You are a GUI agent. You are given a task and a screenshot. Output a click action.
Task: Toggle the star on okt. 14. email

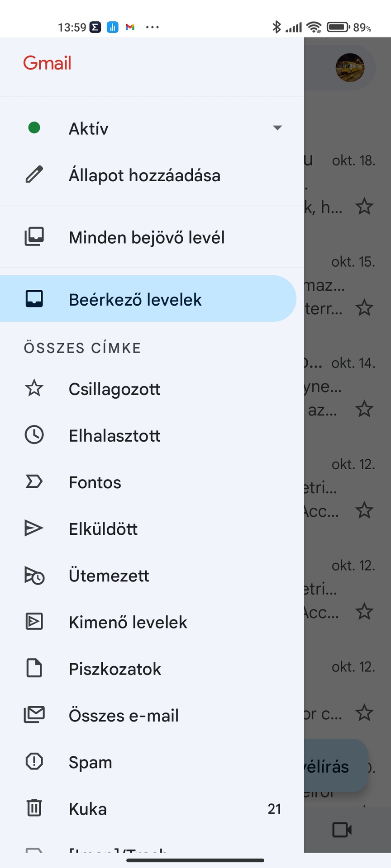[364, 409]
